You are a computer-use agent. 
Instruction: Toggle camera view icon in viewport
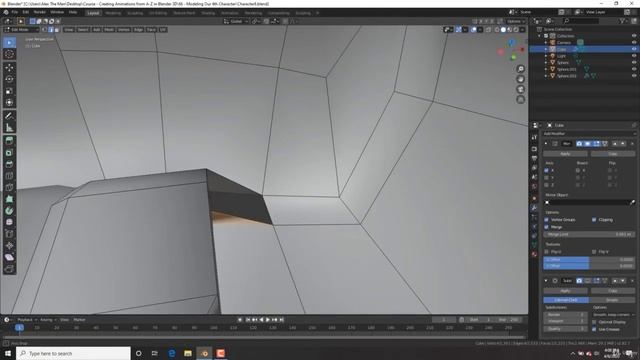520,89
